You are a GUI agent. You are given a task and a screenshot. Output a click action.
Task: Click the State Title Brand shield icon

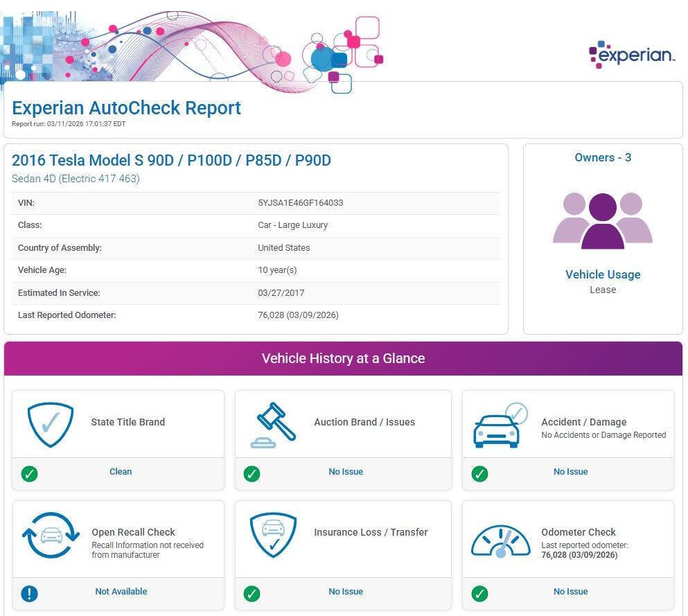click(x=50, y=424)
